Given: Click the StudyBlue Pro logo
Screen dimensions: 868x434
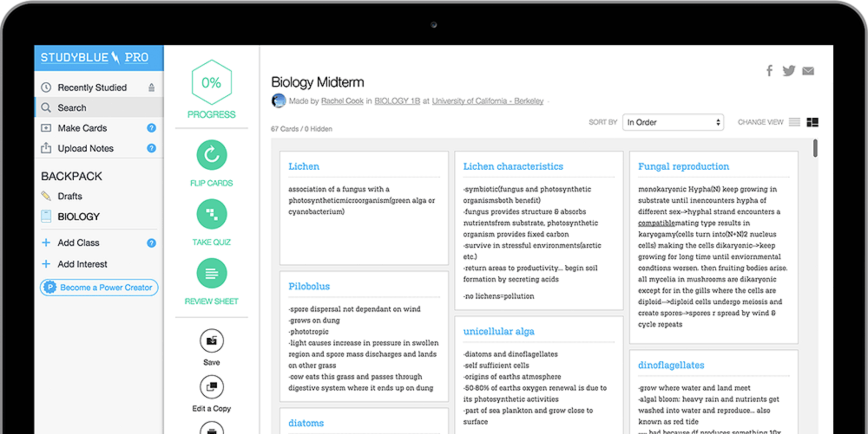Looking at the screenshot, I should [94, 57].
